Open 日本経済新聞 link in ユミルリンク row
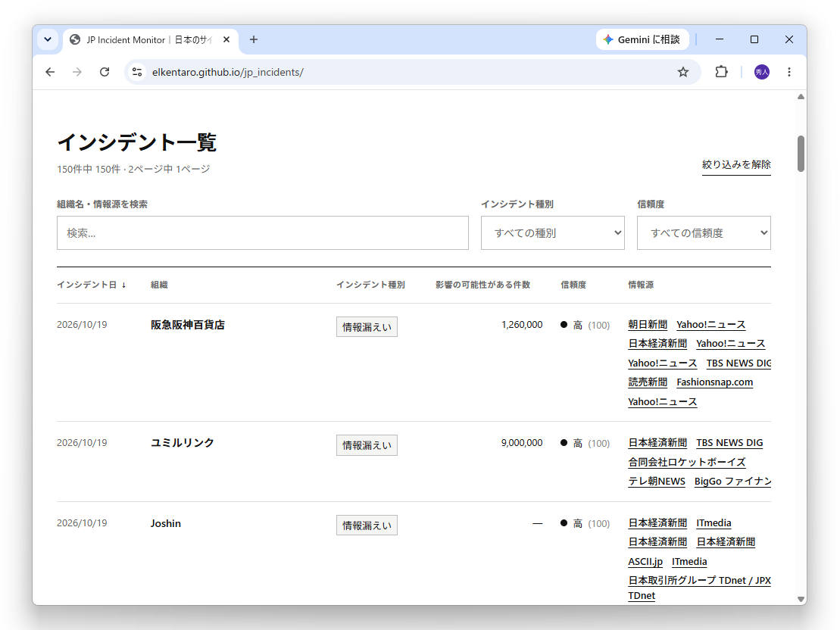840x630 pixels. 657,443
